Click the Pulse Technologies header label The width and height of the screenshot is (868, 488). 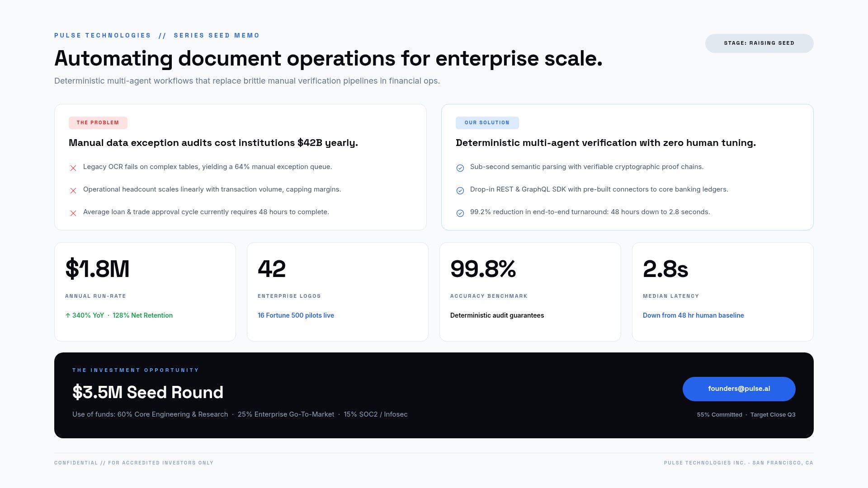pyautogui.click(x=103, y=35)
